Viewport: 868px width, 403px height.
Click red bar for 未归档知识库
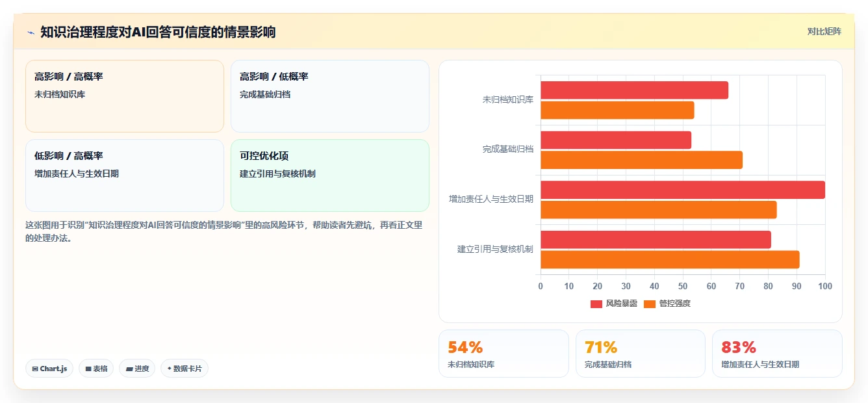[x=634, y=90]
